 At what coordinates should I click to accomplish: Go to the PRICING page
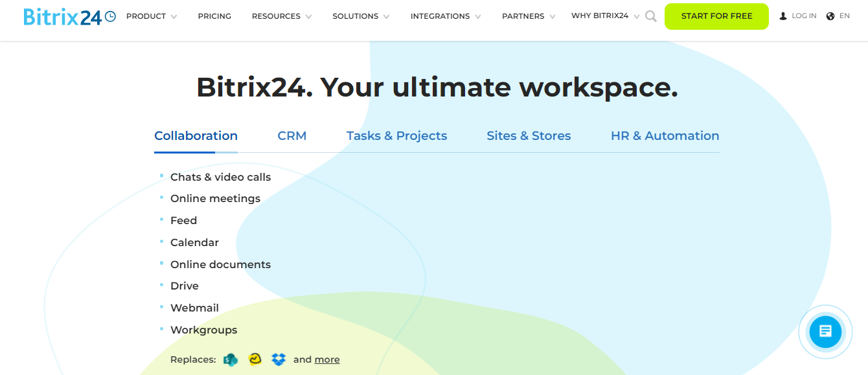click(x=214, y=16)
